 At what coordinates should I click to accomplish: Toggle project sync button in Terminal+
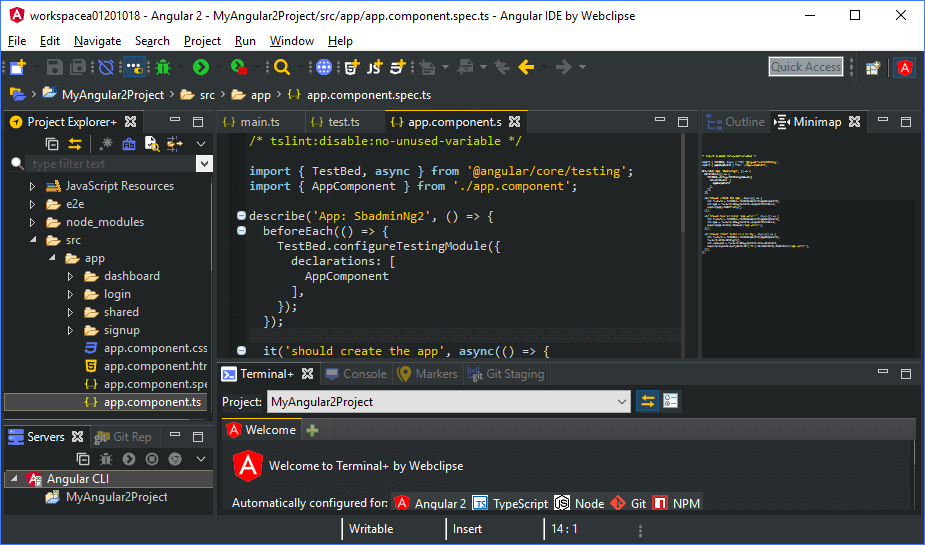(x=648, y=401)
